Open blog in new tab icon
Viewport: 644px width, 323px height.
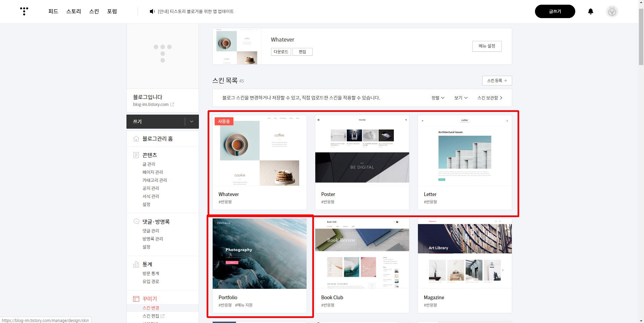(x=172, y=105)
